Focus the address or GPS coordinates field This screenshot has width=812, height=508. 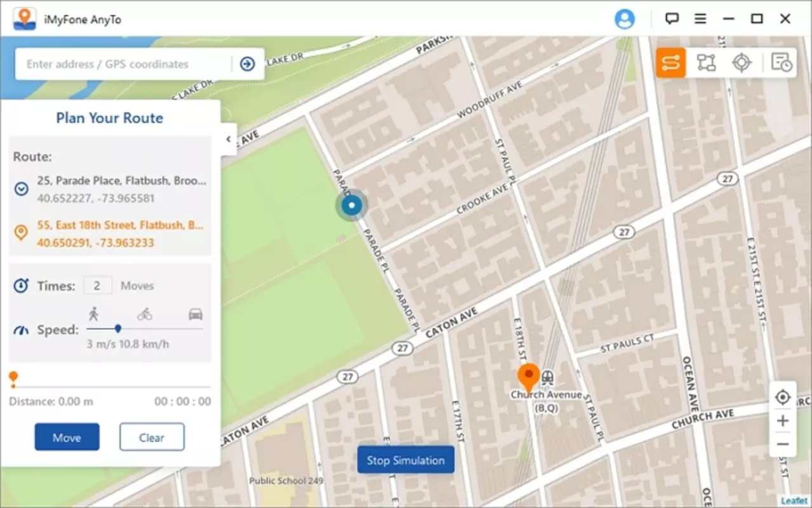click(124, 64)
